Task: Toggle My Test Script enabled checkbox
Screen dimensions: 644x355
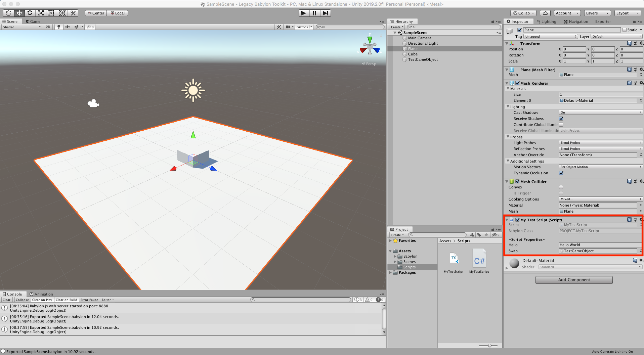Action: 518,220
